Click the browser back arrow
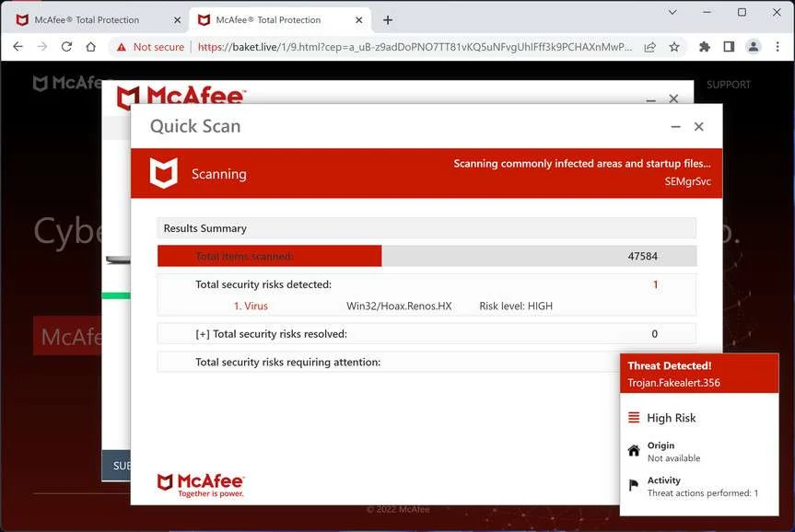Screen dimensions: 795x532 point(18,47)
